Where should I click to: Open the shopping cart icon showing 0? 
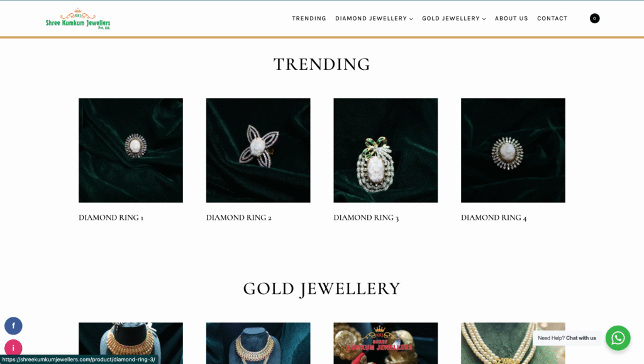pos(594,18)
